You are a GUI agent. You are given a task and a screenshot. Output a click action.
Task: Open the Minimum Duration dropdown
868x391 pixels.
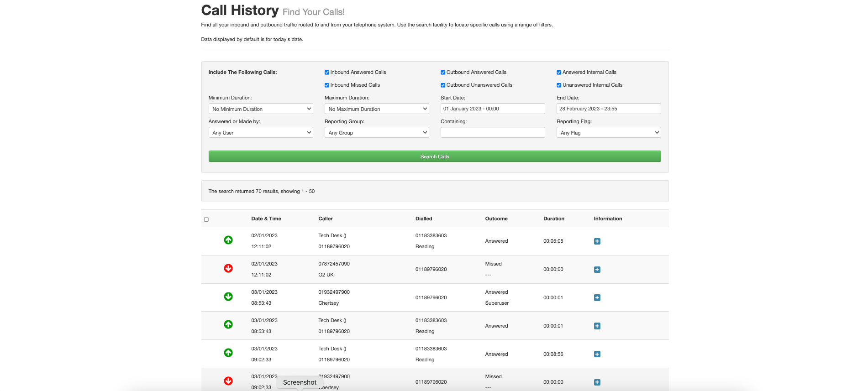click(261, 109)
